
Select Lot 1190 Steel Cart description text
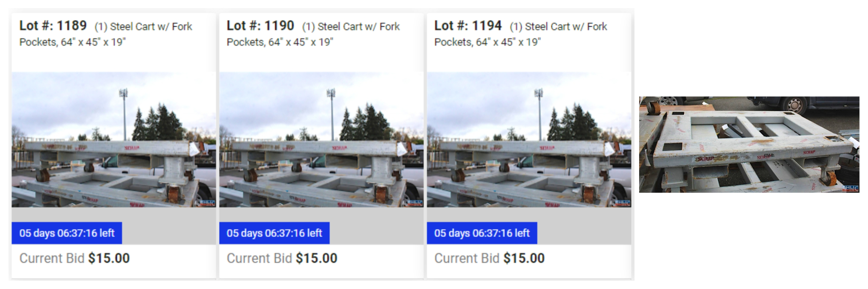313,34
